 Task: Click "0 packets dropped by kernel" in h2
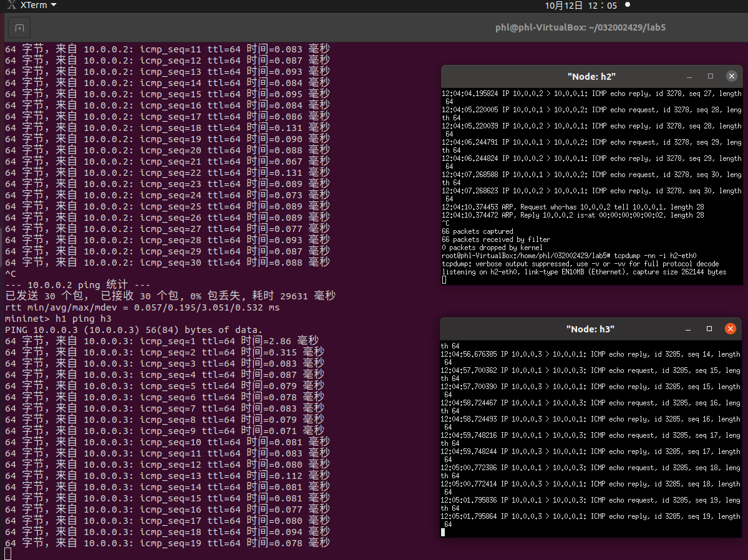(492, 248)
